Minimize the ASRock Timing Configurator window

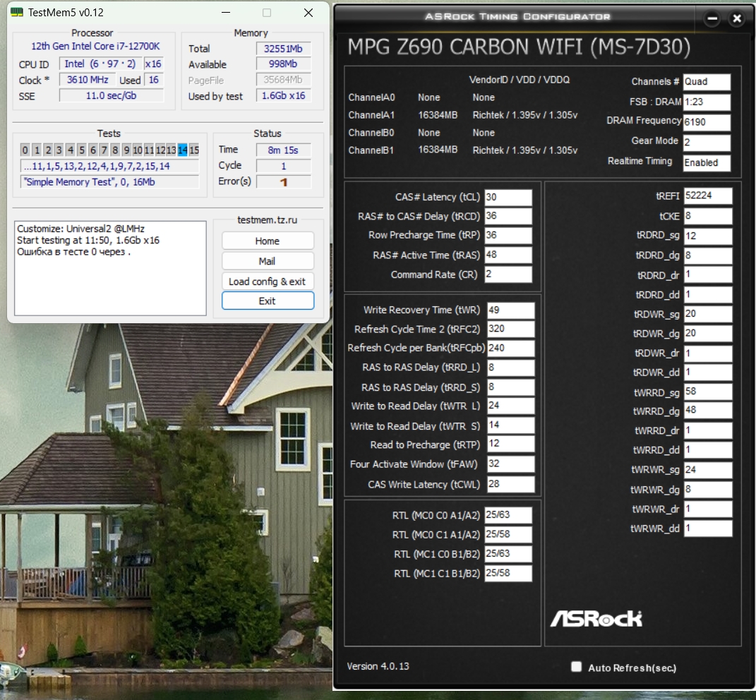(x=712, y=19)
